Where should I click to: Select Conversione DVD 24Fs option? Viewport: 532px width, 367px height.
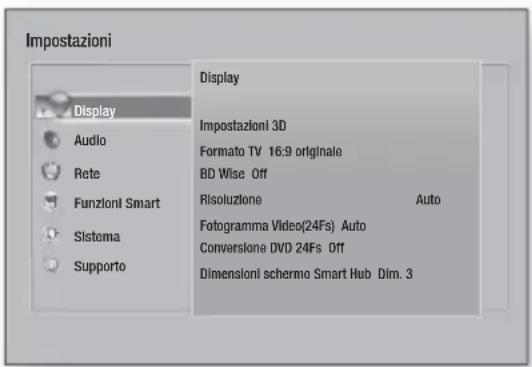click(261, 248)
